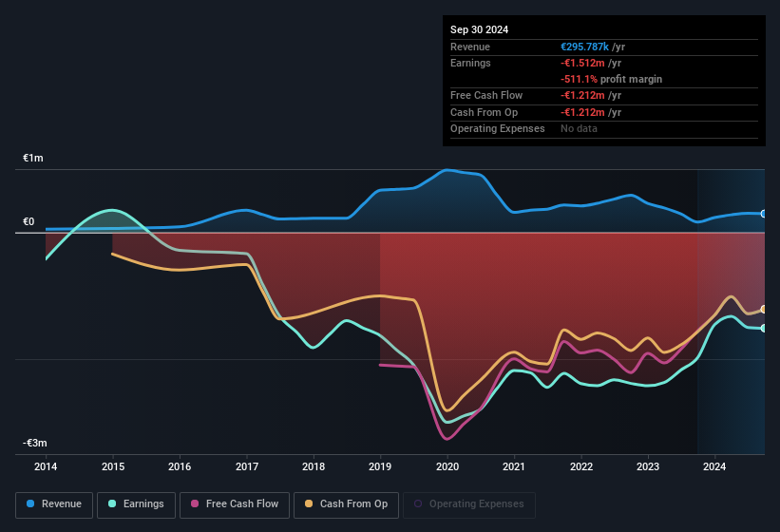
Task: Select the 2015 x-axis label
Action: (113, 466)
